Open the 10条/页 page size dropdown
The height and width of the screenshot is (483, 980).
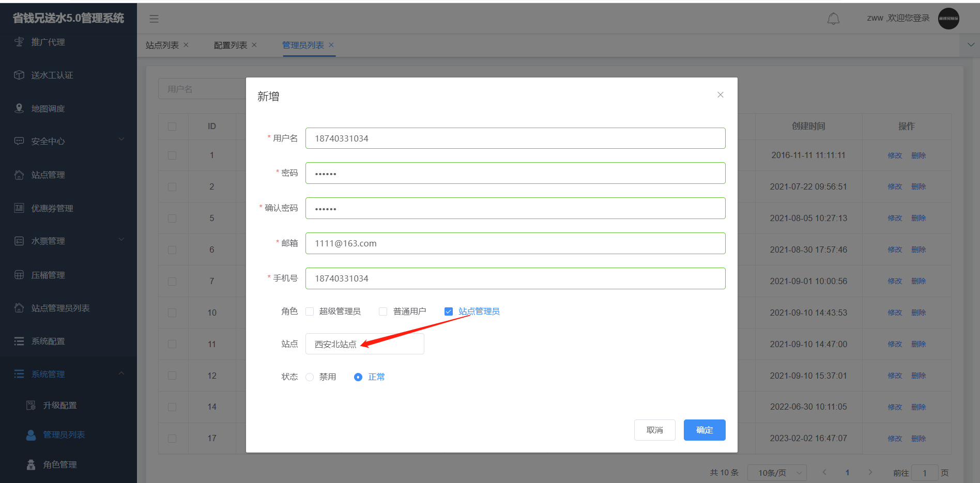777,473
